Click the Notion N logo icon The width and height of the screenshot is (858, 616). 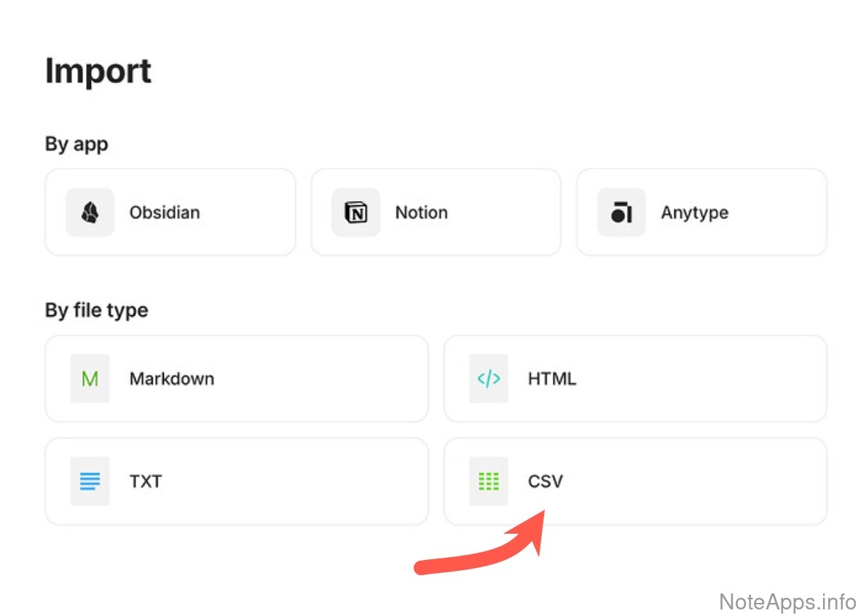pyautogui.click(x=355, y=213)
